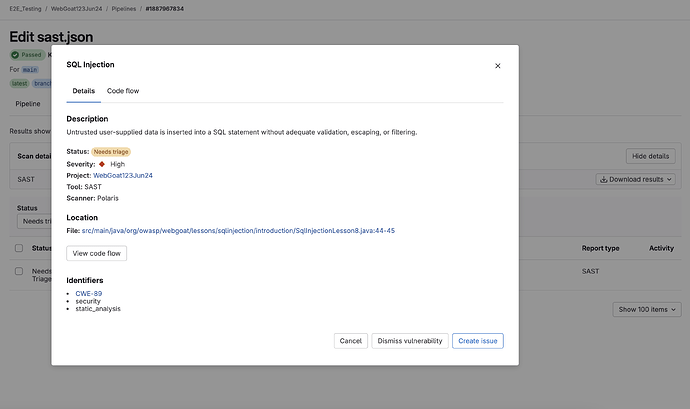Open E2E_Testing breadcrumb link
Image resolution: width=690 pixels, height=409 pixels.
pos(26,8)
